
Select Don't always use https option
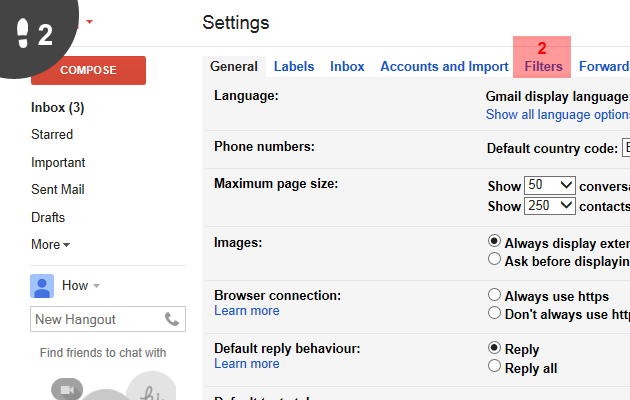coord(494,312)
